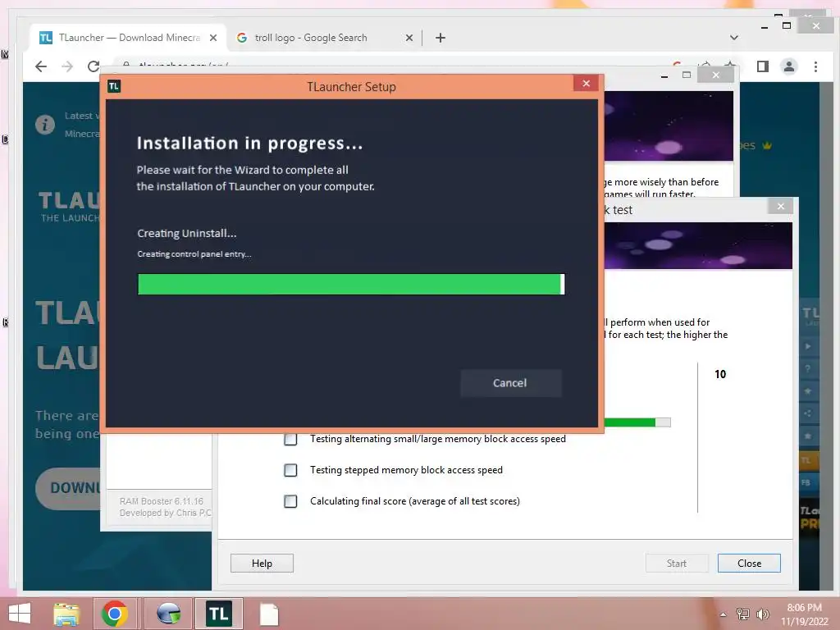Open File Explorer from taskbar
Screen dimensions: 840x630
(66, 614)
